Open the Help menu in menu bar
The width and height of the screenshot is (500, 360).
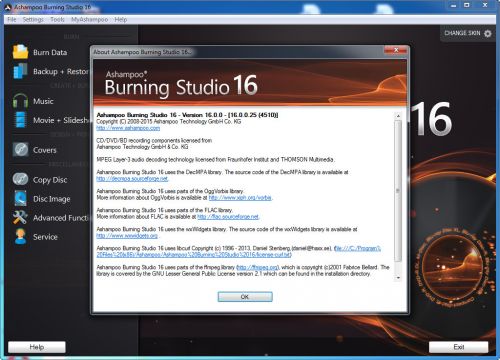click(121, 20)
